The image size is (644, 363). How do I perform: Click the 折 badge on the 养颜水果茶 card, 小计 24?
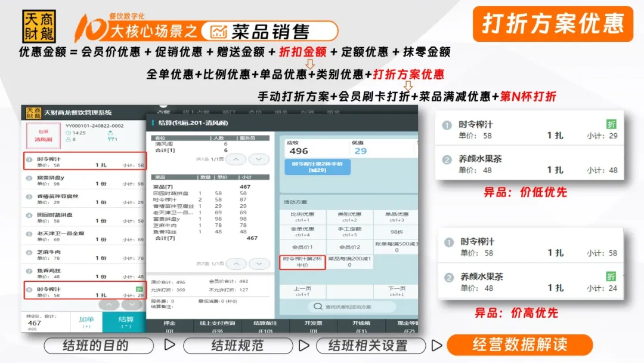[611, 276]
